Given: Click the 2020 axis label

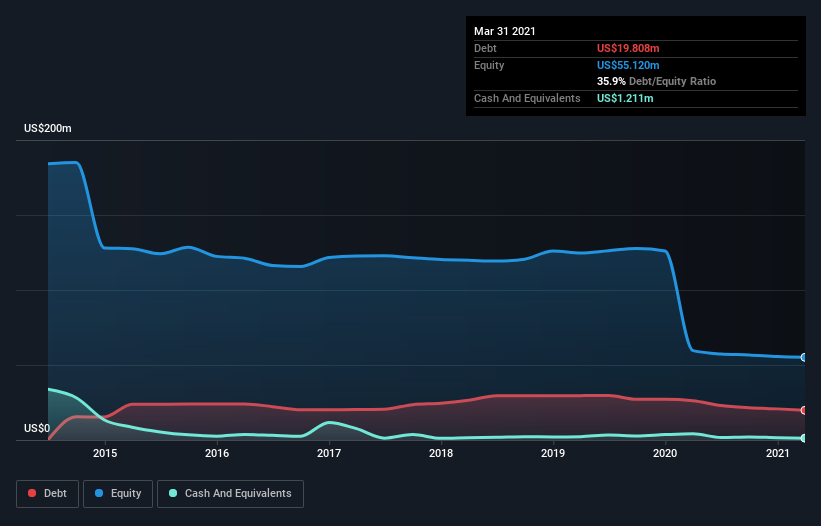Looking at the screenshot, I should pyautogui.click(x=665, y=453).
